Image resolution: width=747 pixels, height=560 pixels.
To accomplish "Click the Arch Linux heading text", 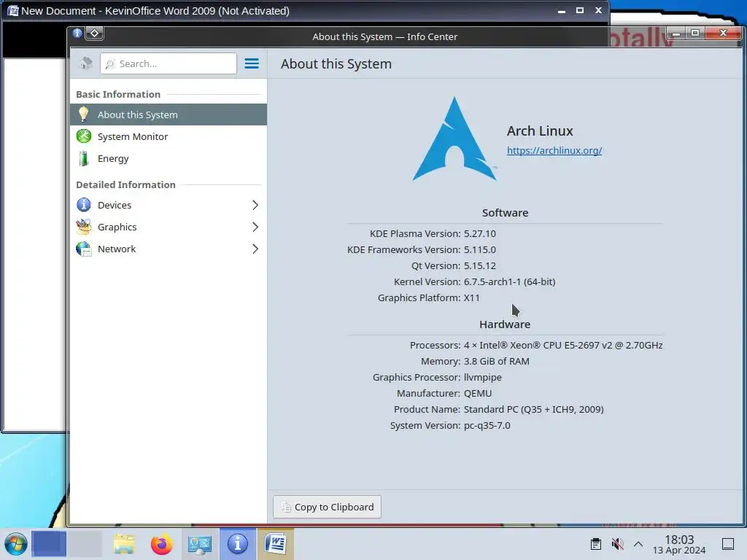I will point(540,131).
